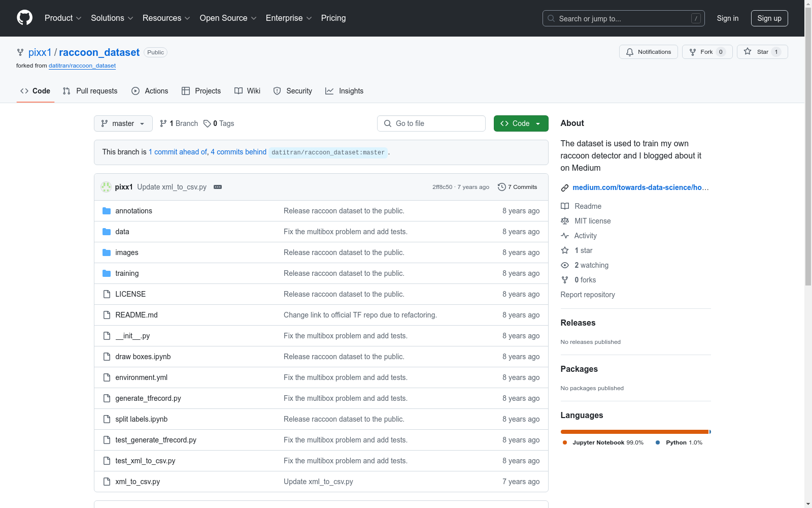Click the pixx1 avatar image
Viewport: 812px width, 508px height.
[106, 187]
